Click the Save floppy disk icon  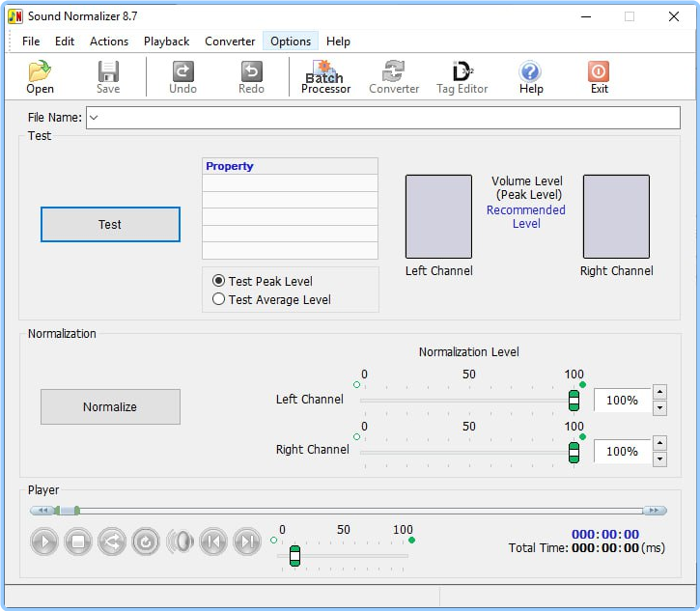(108, 77)
